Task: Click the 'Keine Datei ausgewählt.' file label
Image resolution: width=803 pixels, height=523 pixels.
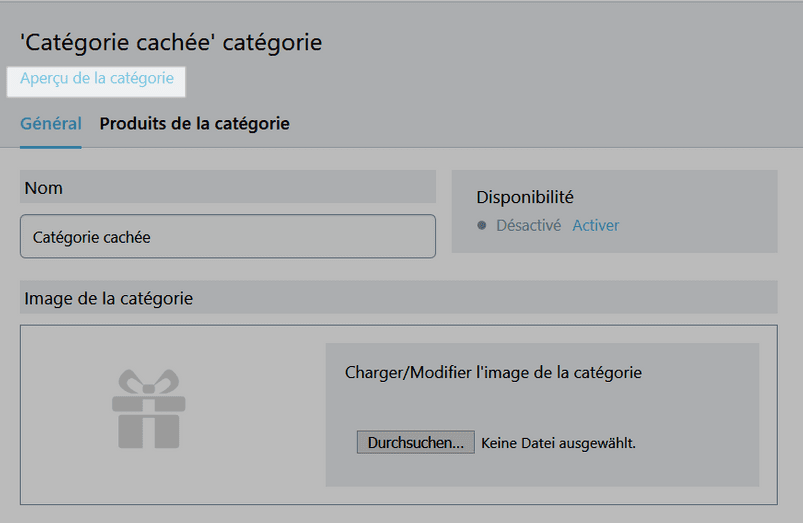Action: point(558,443)
